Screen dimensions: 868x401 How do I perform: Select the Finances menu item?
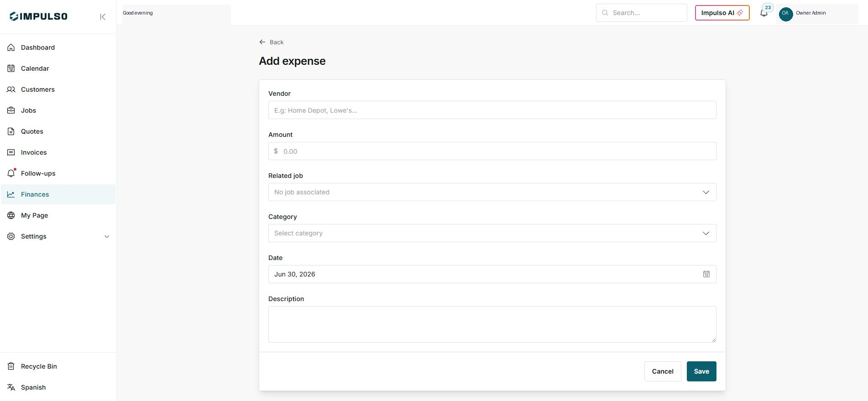point(58,194)
